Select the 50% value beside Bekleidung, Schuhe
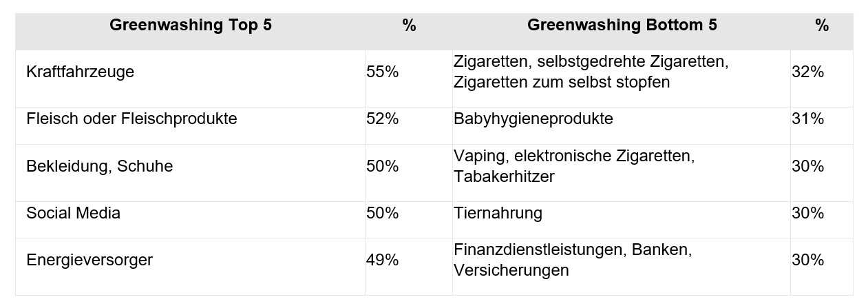The width and height of the screenshot is (868, 306). point(383,166)
